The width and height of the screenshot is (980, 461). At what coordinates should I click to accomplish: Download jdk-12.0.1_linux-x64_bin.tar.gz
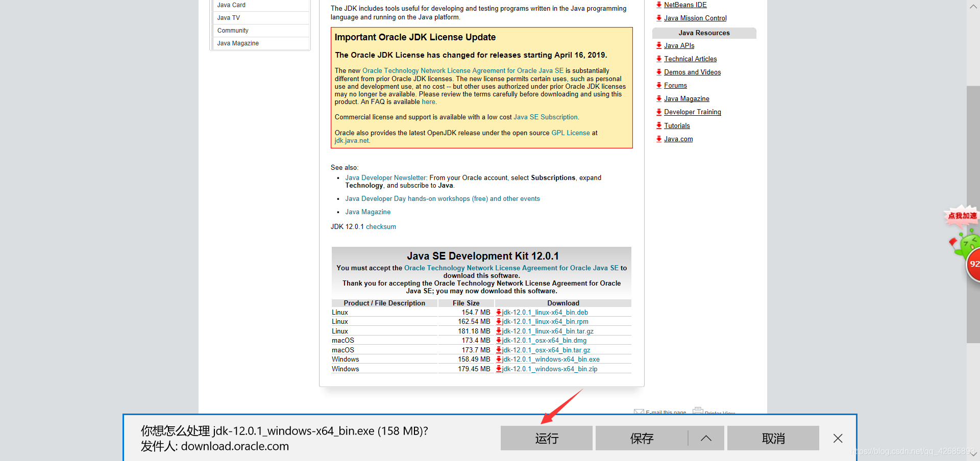[x=548, y=331]
